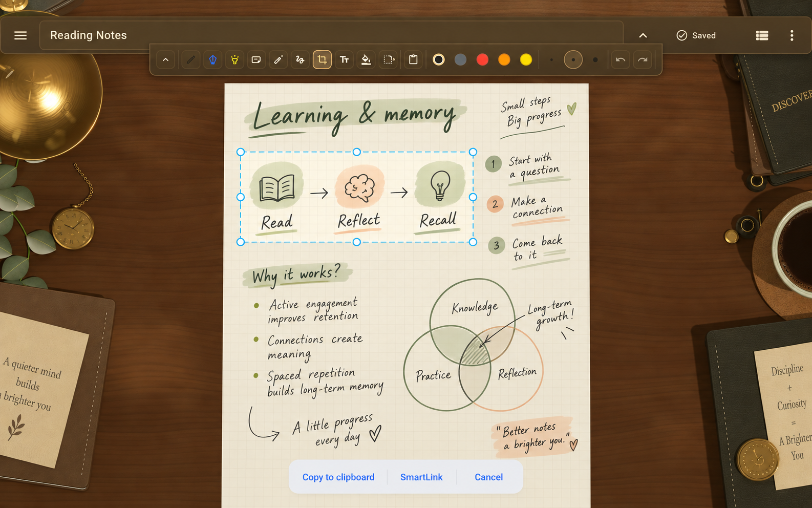Choose the red color swatch
This screenshot has height=508, width=812.
482,60
